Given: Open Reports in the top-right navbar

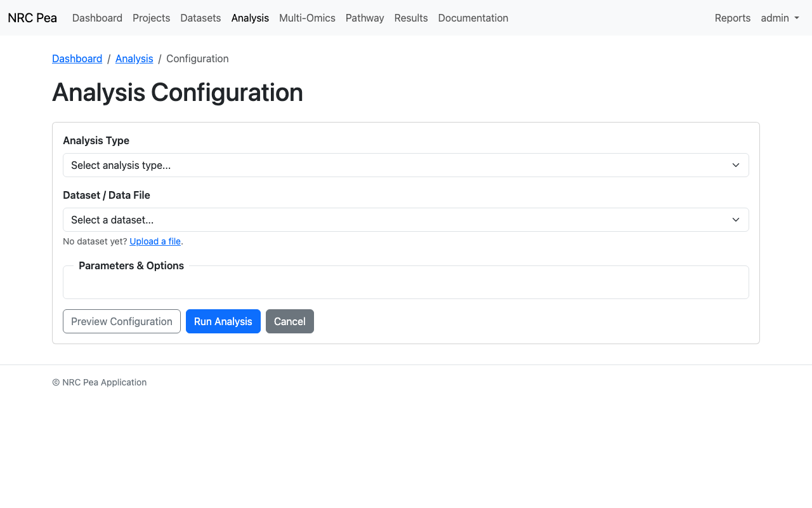Looking at the screenshot, I should click(x=732, y=18).
